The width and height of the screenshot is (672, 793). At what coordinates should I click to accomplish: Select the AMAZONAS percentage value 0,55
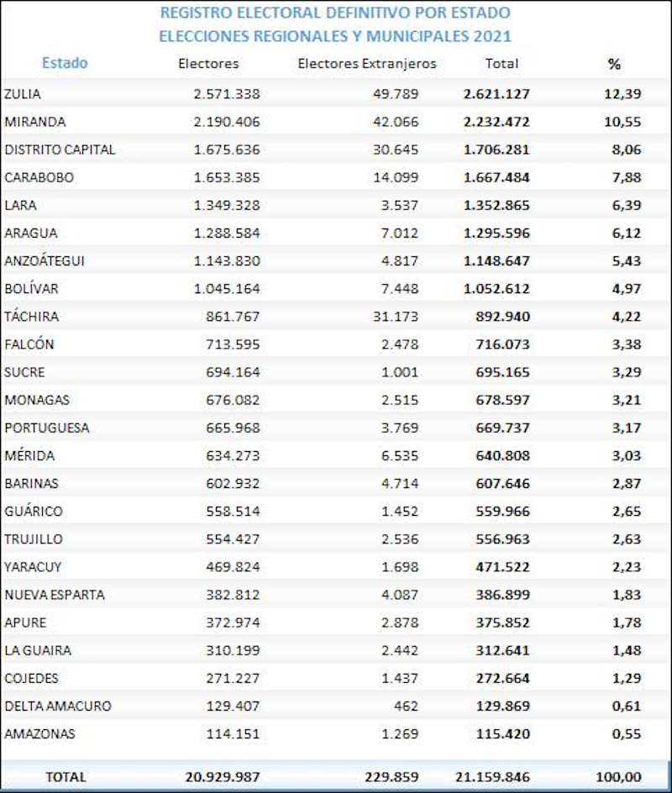(x=625, y=734)
